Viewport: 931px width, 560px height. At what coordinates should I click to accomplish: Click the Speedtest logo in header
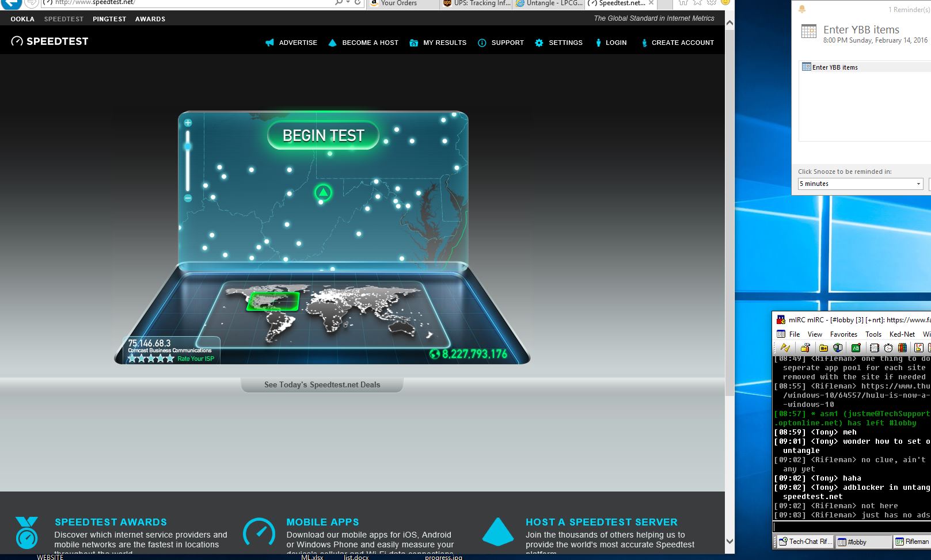(x=50, y=41)
